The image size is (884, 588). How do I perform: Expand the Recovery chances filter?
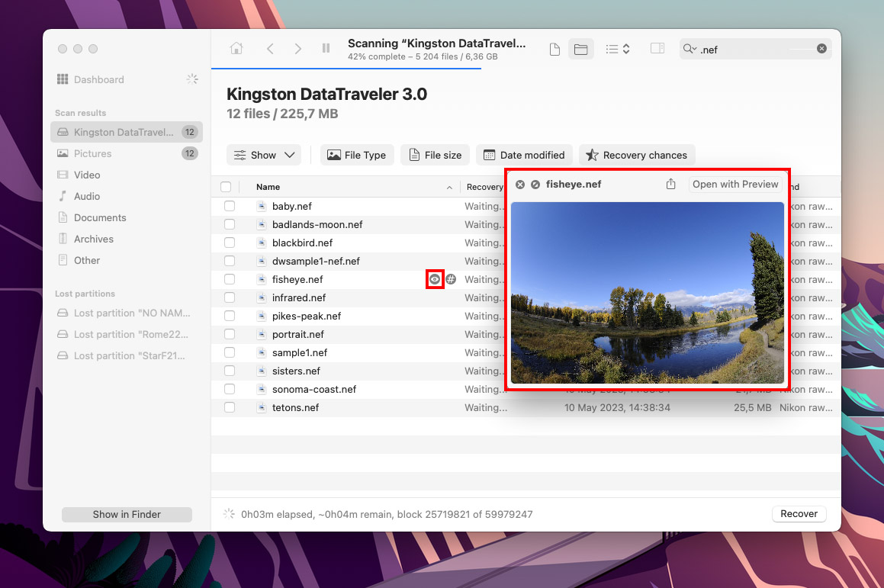coord(637,155)
